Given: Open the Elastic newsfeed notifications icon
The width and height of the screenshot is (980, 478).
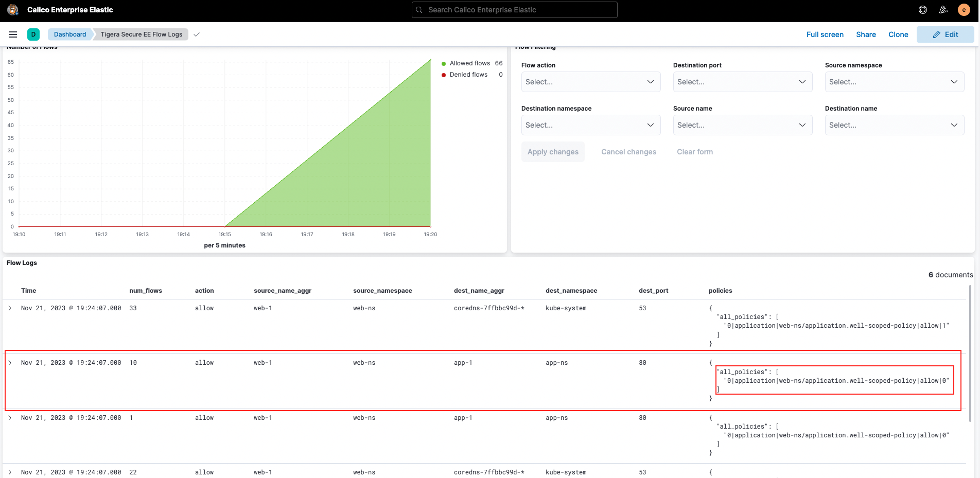Looking at the screenshot, I should [943, 9].
